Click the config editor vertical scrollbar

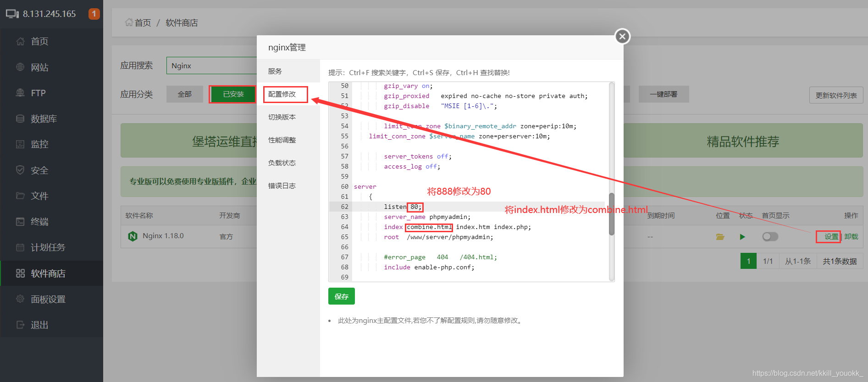tap(611, 214)
